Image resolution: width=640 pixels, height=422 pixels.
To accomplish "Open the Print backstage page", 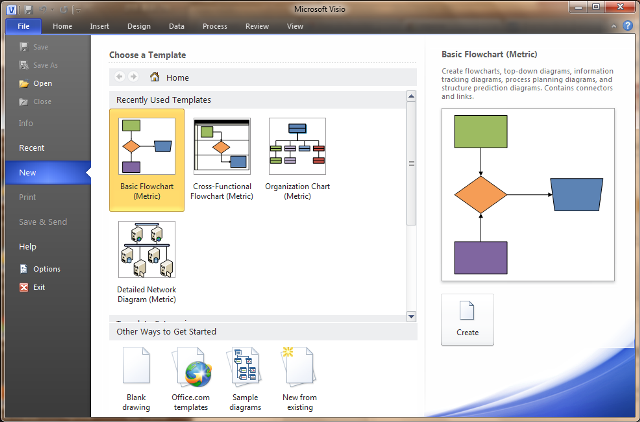I will point(27,197).
